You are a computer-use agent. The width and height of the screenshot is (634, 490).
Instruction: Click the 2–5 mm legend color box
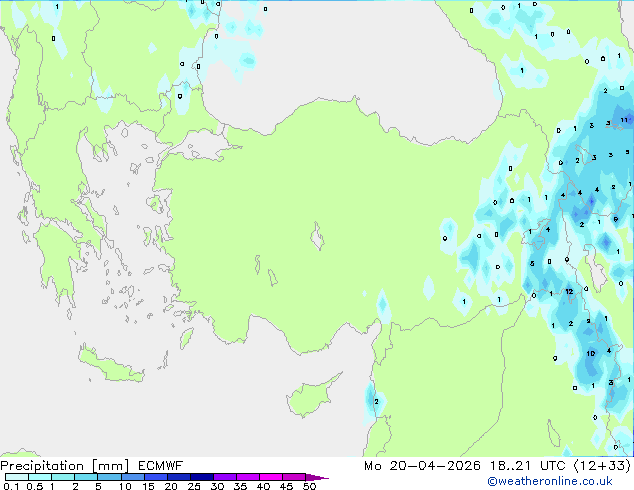coord(86,477)
